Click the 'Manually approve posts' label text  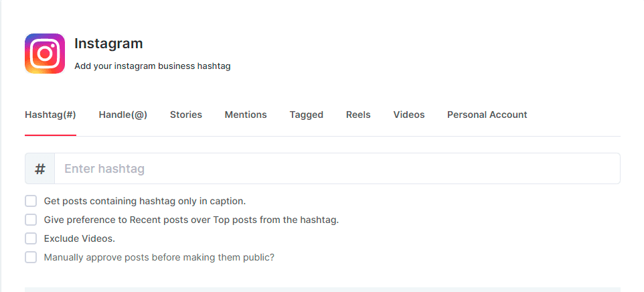(159, 257)
